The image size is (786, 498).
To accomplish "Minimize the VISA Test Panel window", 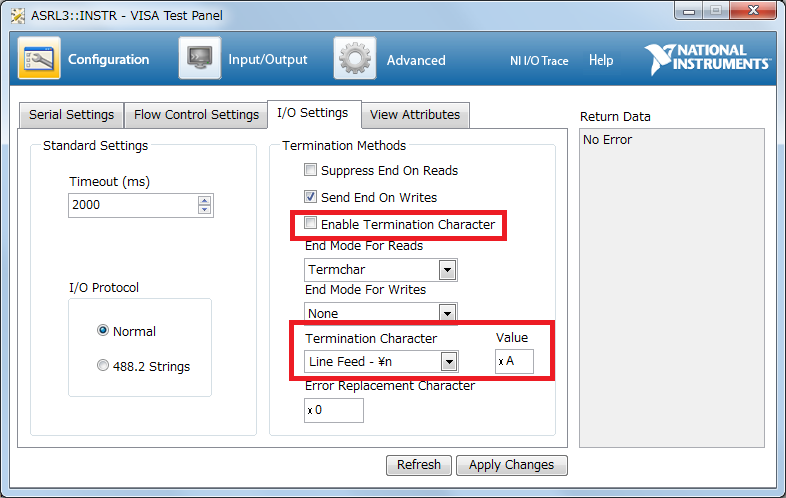I will coord(689,11).
